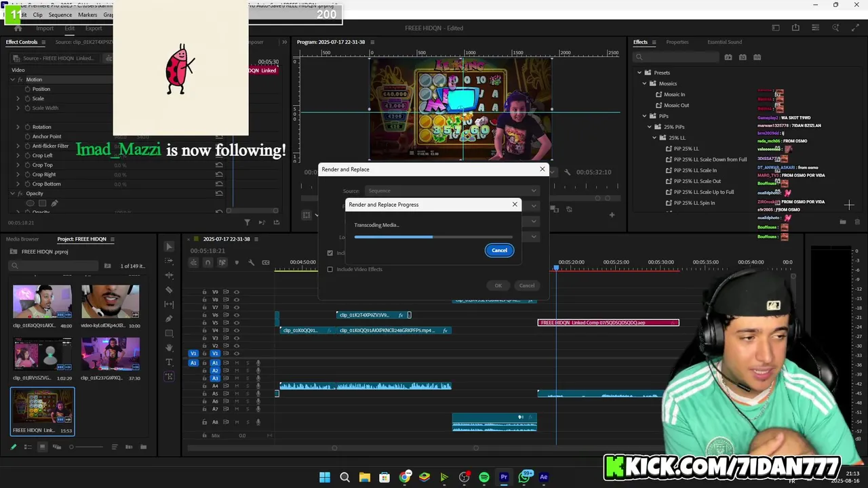Select the Hand tool
Screen dimensions: 868x488
(169, 348)
